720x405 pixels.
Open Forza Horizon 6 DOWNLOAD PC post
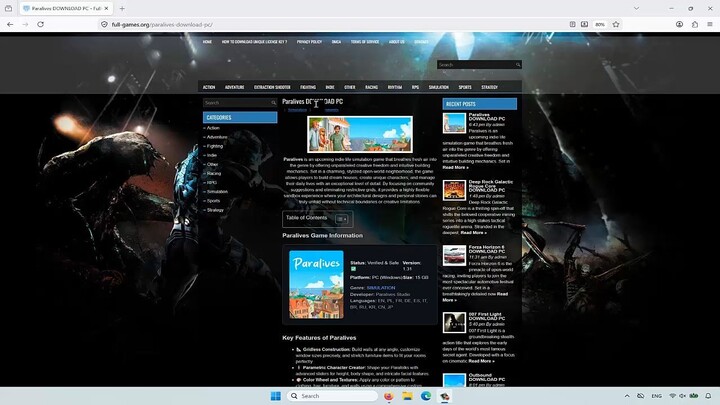[x=487, y=249]
